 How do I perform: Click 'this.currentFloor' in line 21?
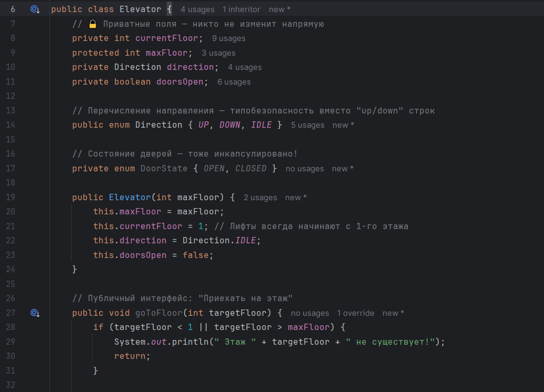(137, 226)
